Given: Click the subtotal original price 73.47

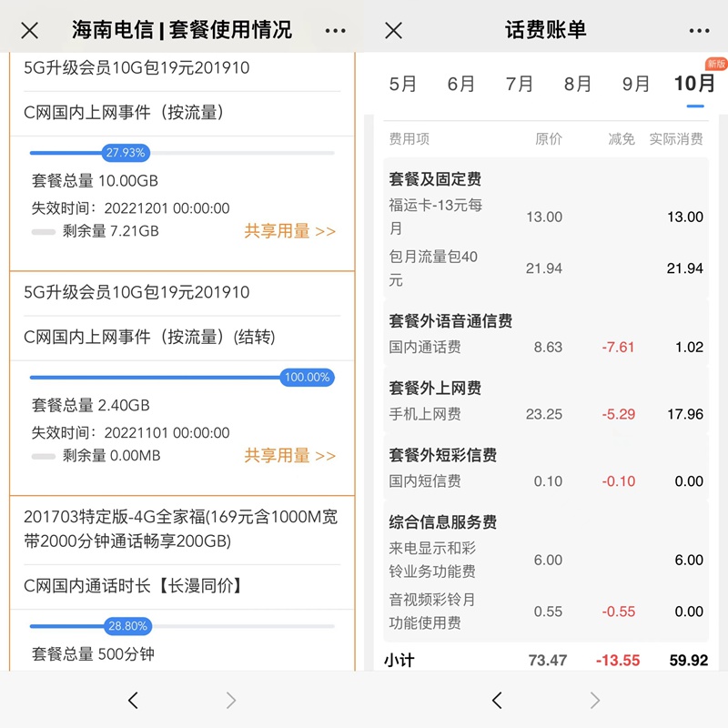Looking at the screenshot, I should 548,661.
